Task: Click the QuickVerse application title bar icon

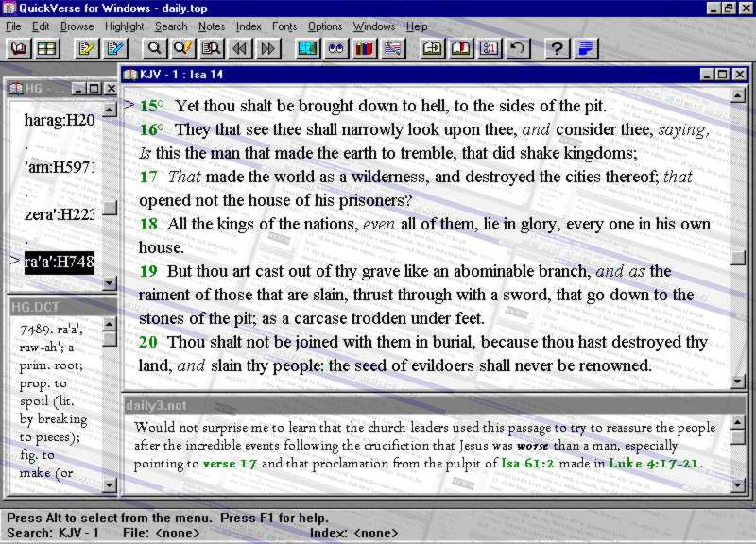Action: [9, 8]
